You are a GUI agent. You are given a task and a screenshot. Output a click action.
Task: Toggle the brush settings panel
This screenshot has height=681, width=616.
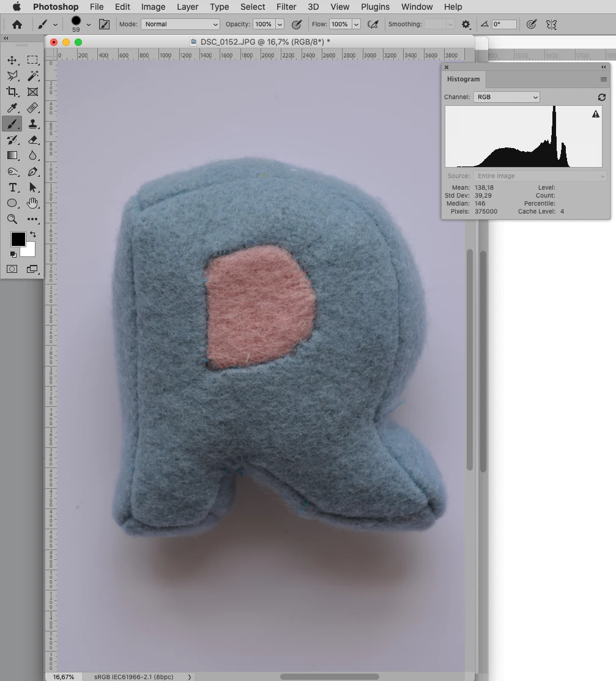click(x=104, y=24)
